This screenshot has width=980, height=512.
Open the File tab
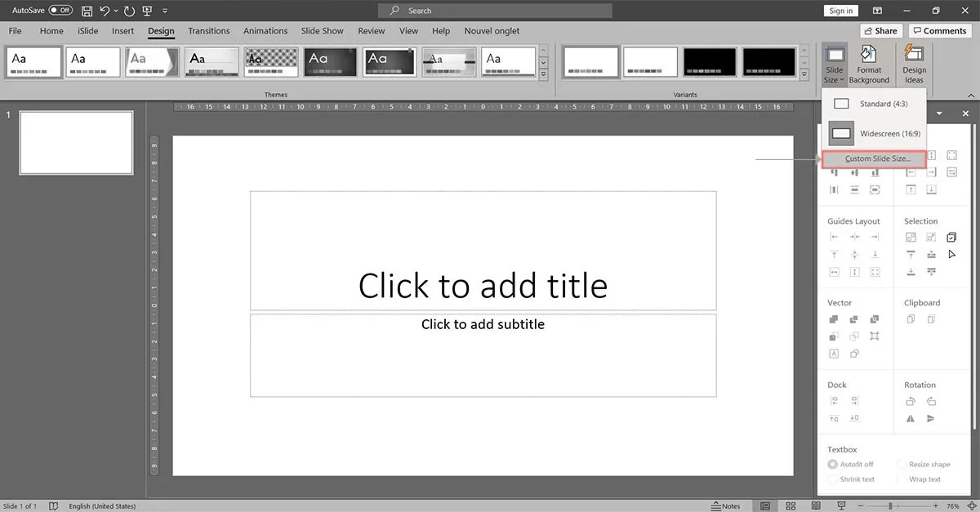[15, 31]
